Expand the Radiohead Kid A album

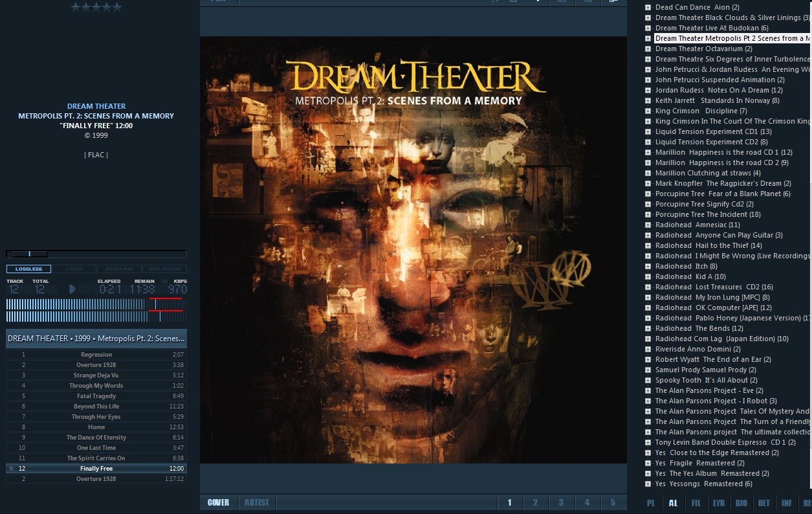tap(648, 276)
